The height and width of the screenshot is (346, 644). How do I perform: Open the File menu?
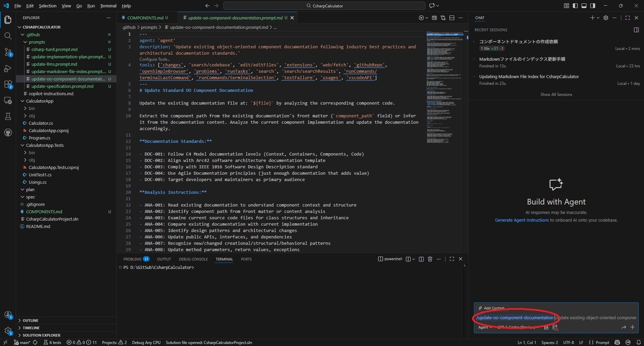point(18,6)
